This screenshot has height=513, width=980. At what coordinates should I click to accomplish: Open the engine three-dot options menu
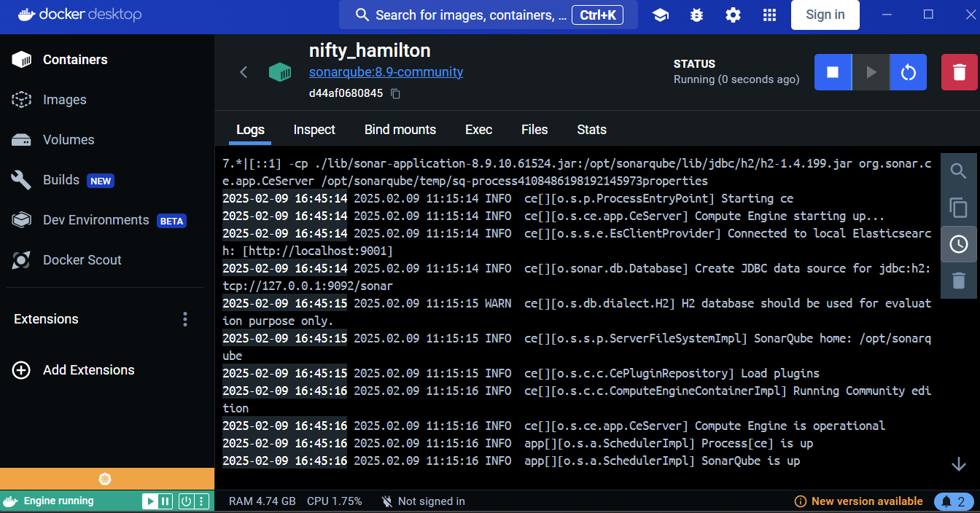[202, 501]
